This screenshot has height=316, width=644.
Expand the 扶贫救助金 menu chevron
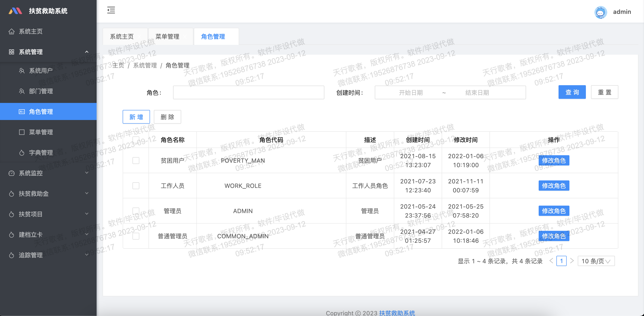pos(87,193)
